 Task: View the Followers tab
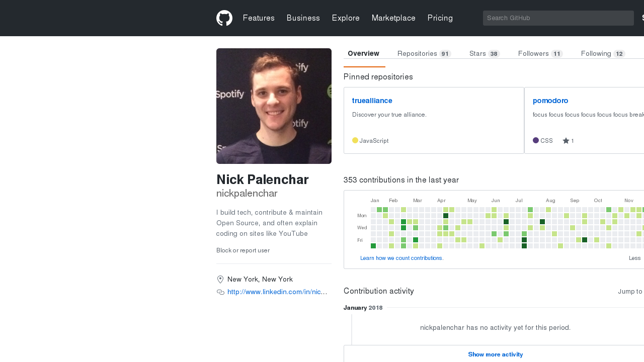click(x=540, y=54)
